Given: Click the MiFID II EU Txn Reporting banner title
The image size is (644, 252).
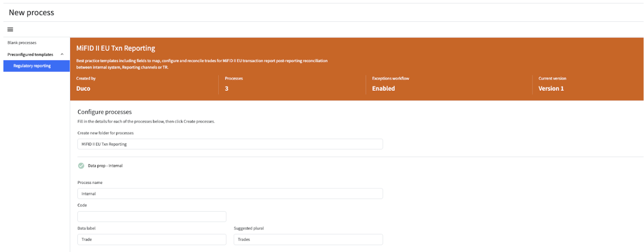Looking at the screenshot, I should click(x=116, y=49).
